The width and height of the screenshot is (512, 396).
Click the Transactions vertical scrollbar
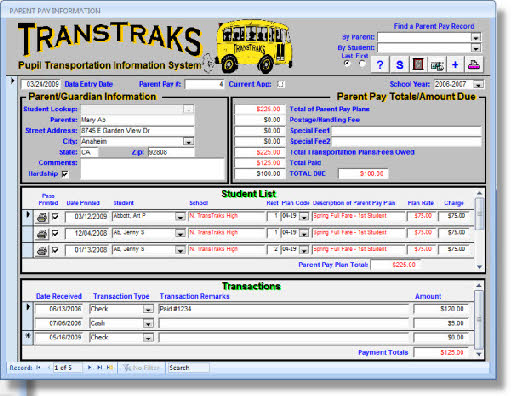[x=479, y=319]
